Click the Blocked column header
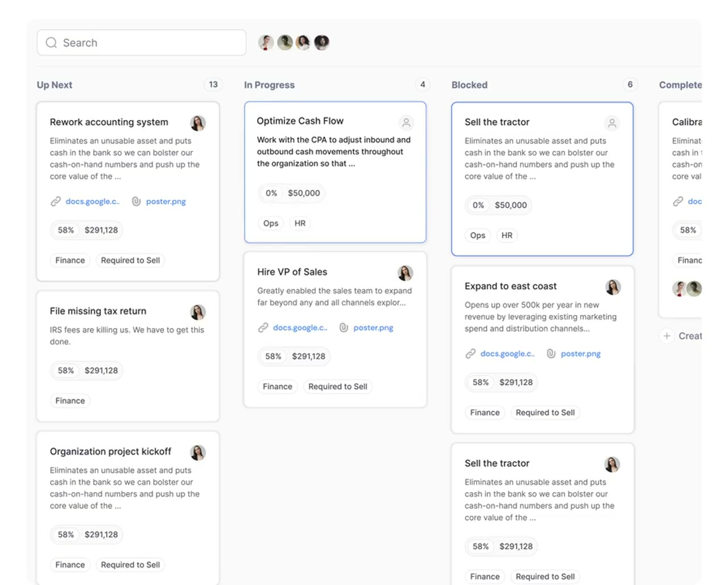 tap(470, 85)
